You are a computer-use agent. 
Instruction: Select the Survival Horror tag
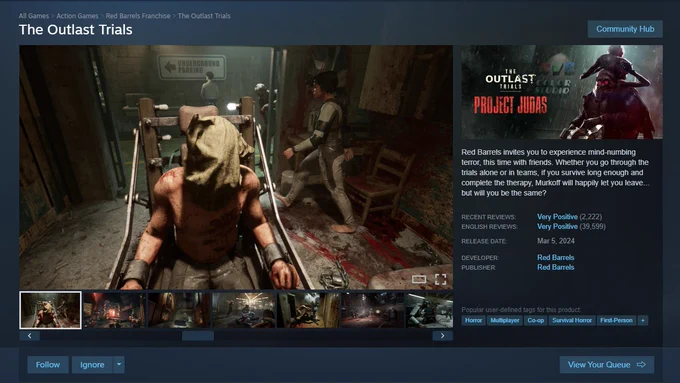(x=572, y=321)
